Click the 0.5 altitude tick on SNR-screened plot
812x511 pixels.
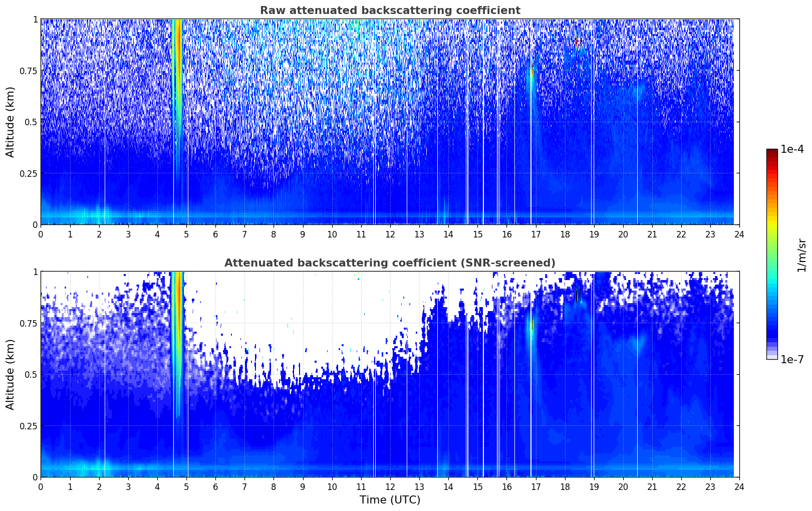point(31,374)
